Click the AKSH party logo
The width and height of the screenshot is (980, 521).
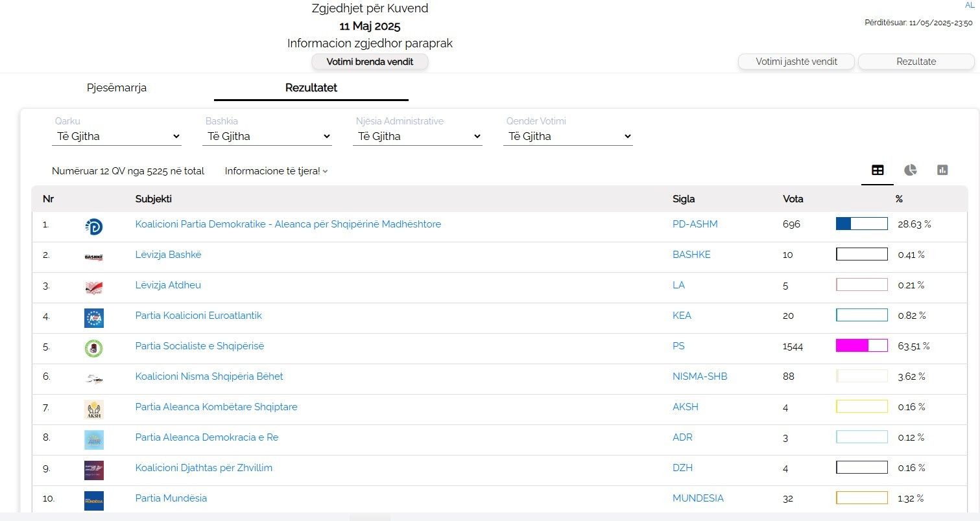[94, 409]
